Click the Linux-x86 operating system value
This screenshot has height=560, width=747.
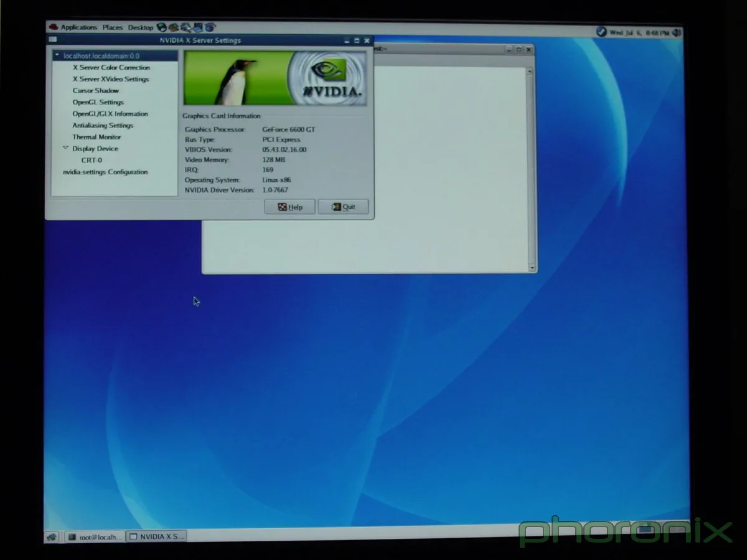pos(276,180)
